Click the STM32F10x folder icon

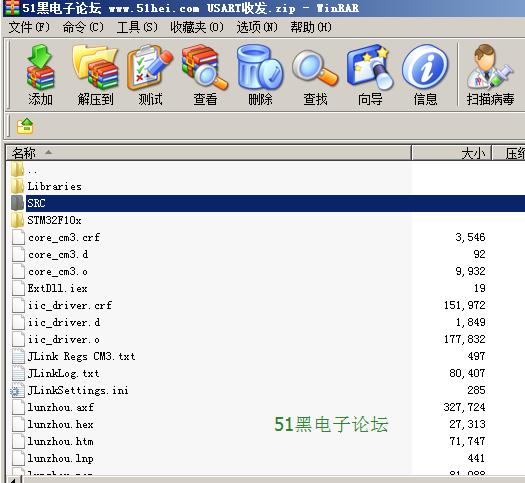(x=17, y=220)
